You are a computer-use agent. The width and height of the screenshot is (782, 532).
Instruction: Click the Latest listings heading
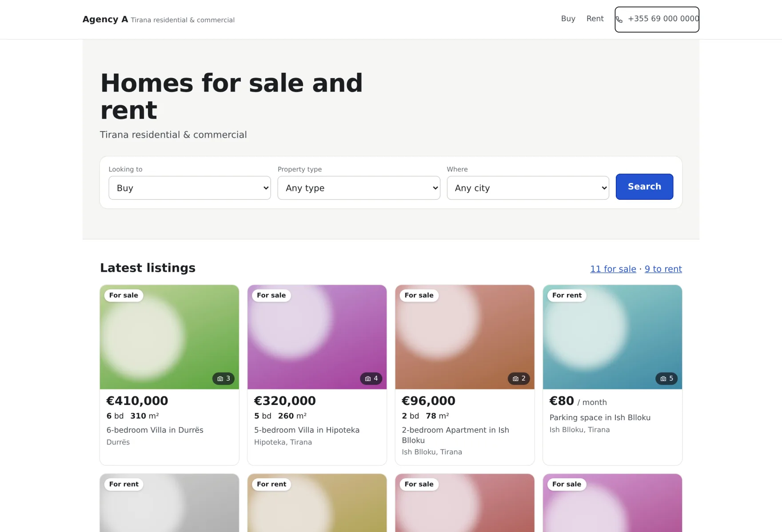[x=148, y=268]
